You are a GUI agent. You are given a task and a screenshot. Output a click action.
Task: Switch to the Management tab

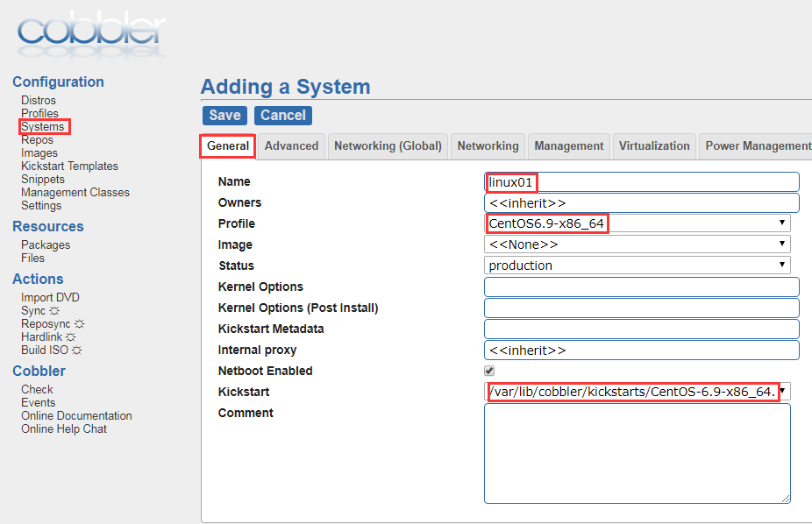pyautogui.click(x=569, y=146)
